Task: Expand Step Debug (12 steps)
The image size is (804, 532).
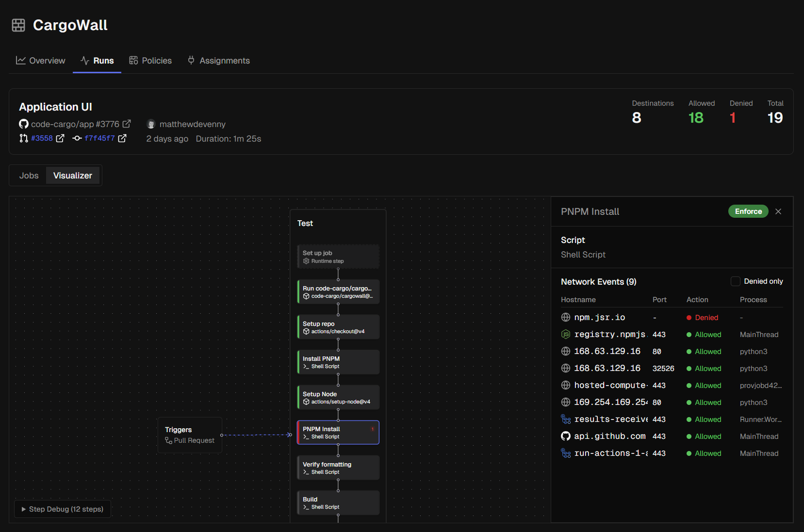Action: tap(62, 509)
